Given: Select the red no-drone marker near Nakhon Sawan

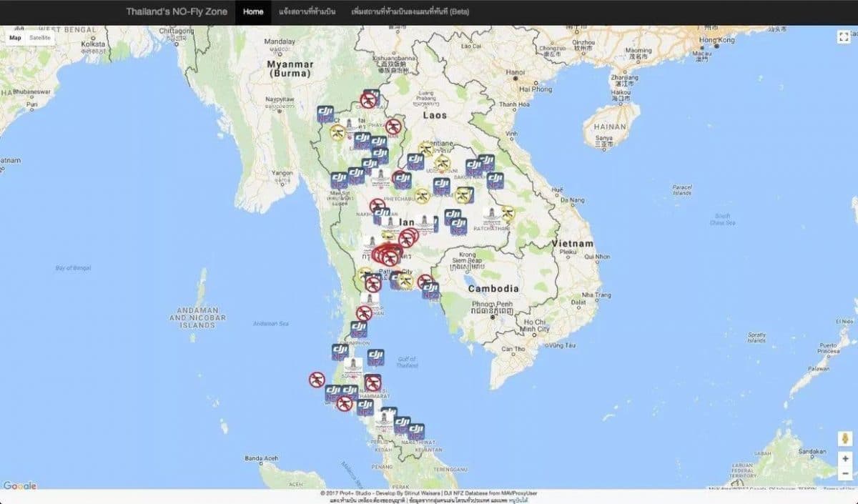Looking at the screenshot, I should [x=378, y=206].
